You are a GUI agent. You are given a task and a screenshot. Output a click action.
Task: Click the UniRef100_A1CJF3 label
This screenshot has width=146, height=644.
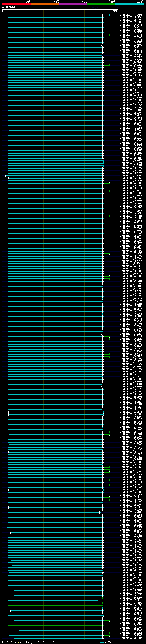(131, 128)
